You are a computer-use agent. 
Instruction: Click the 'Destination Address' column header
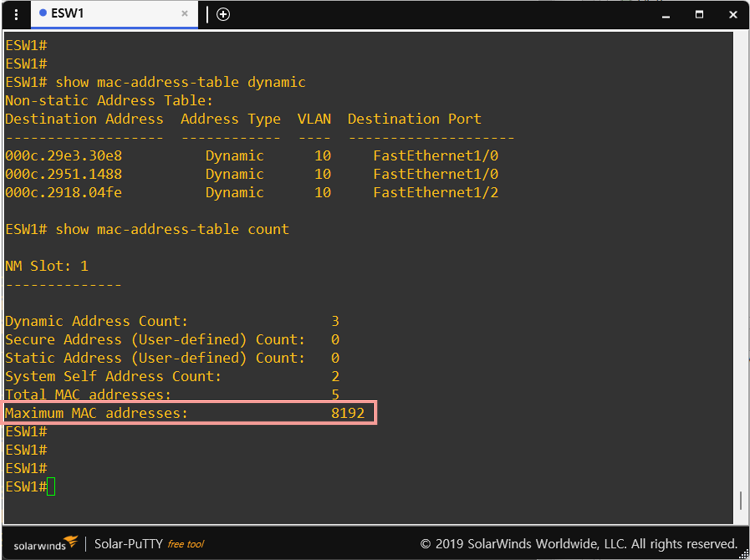(84, 119)
